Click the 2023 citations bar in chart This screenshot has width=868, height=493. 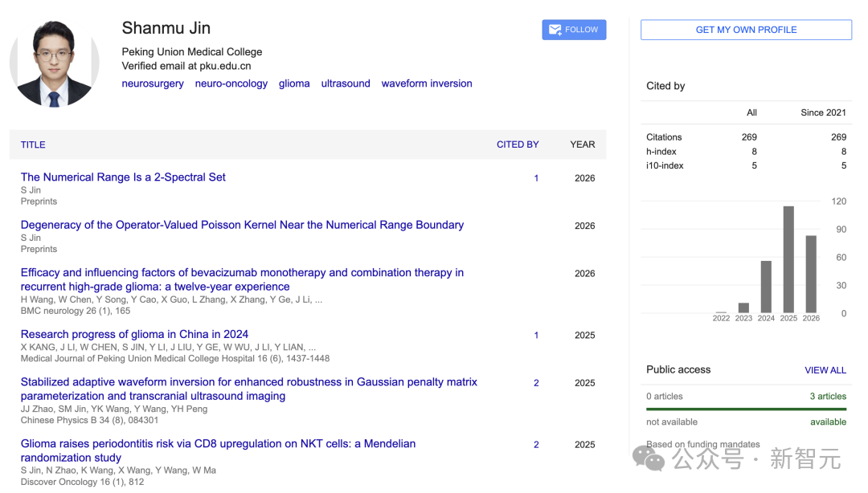[x=743, y=308]
